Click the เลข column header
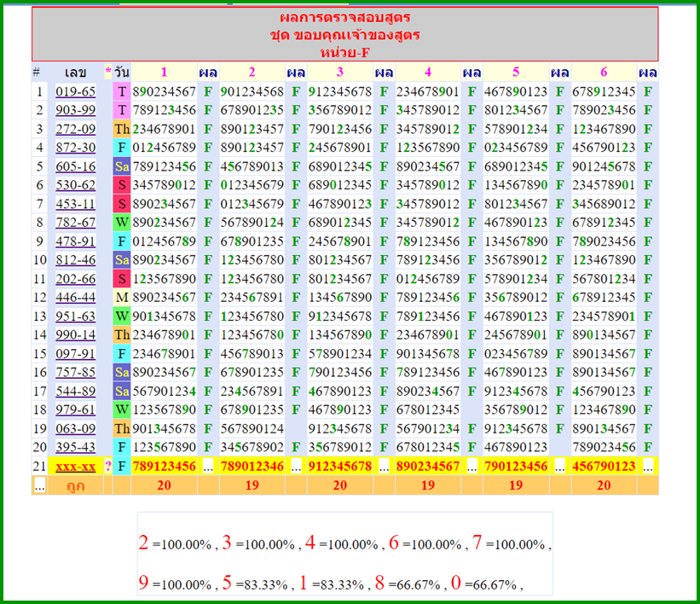 pos(75,73)
